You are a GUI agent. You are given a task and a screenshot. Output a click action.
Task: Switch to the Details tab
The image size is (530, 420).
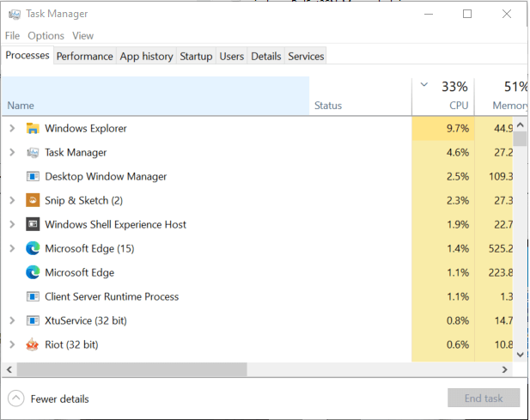pos(266,56)
